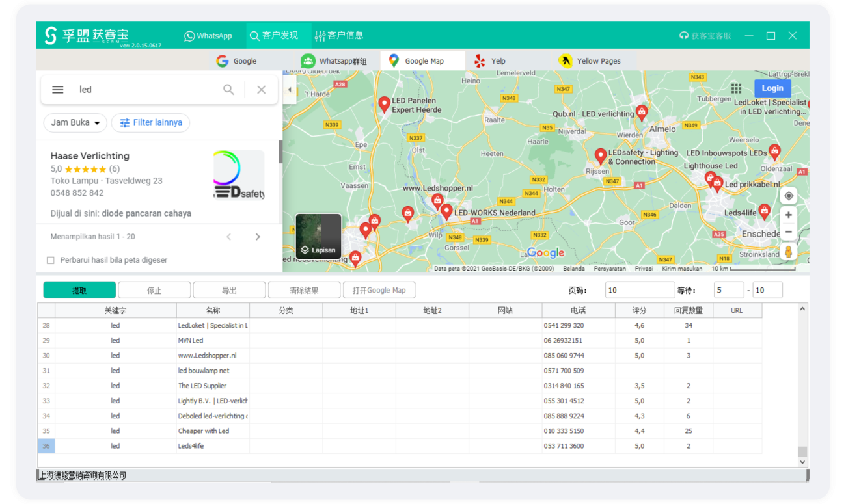
Task: Click the map search magnifier icon
Action: 228,90
